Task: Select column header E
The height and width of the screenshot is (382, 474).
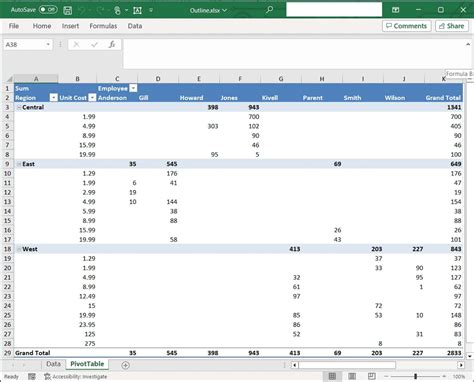Action: (x=199, y=79)
